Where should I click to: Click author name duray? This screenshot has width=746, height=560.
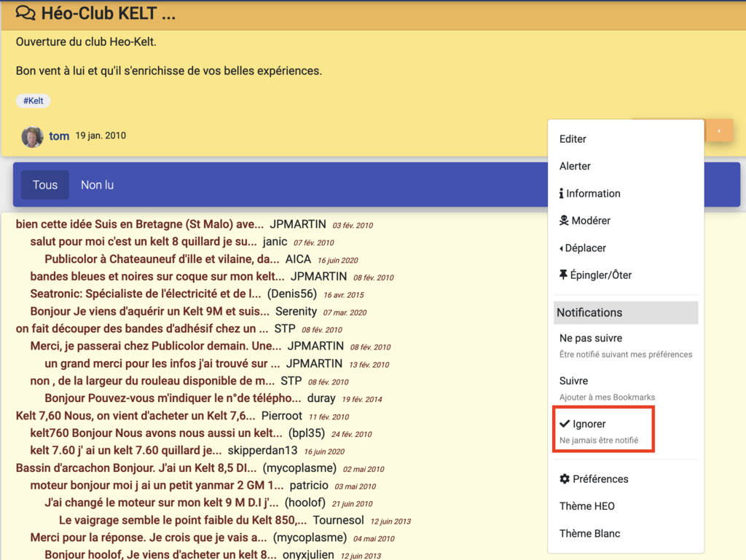pyautogui.click(x=321, y=398)
